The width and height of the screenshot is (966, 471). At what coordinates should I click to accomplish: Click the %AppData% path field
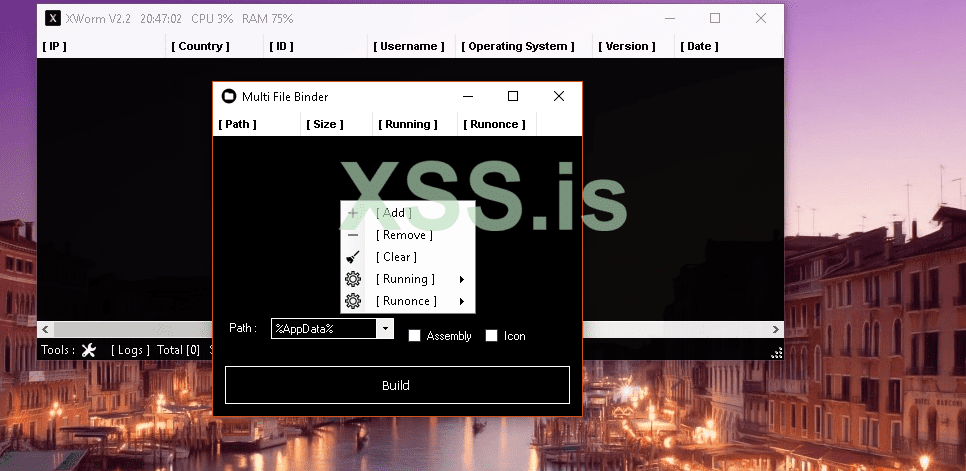(324, 328)
